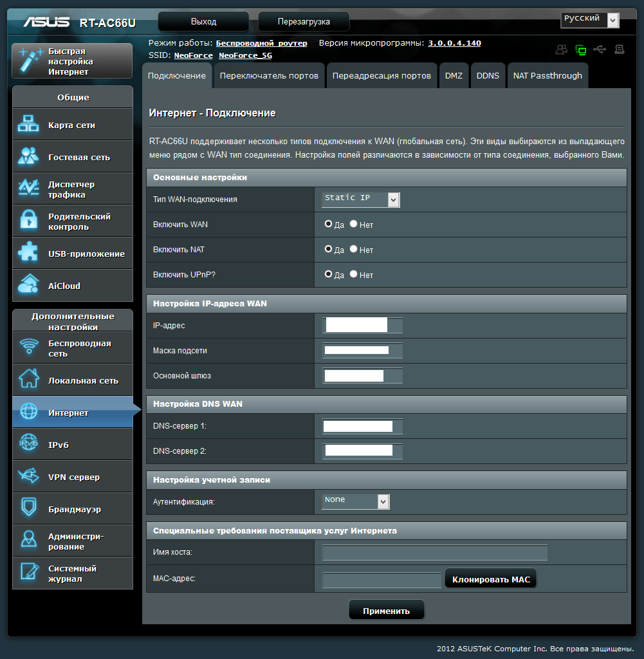Click the IPv6 globe icon
The height and width of the screenshot is (659, 644).
(x=28, y=443)
